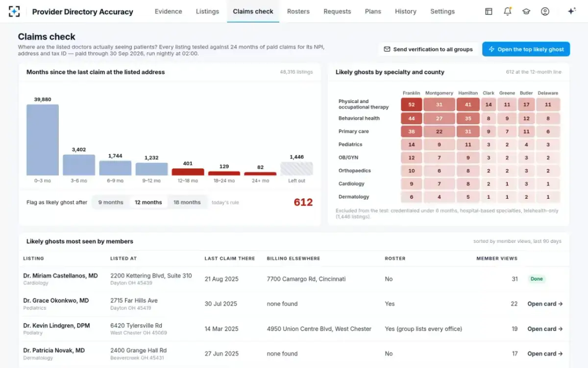
Task: Click the LISTED AT column header
Action: pos(123,259)
